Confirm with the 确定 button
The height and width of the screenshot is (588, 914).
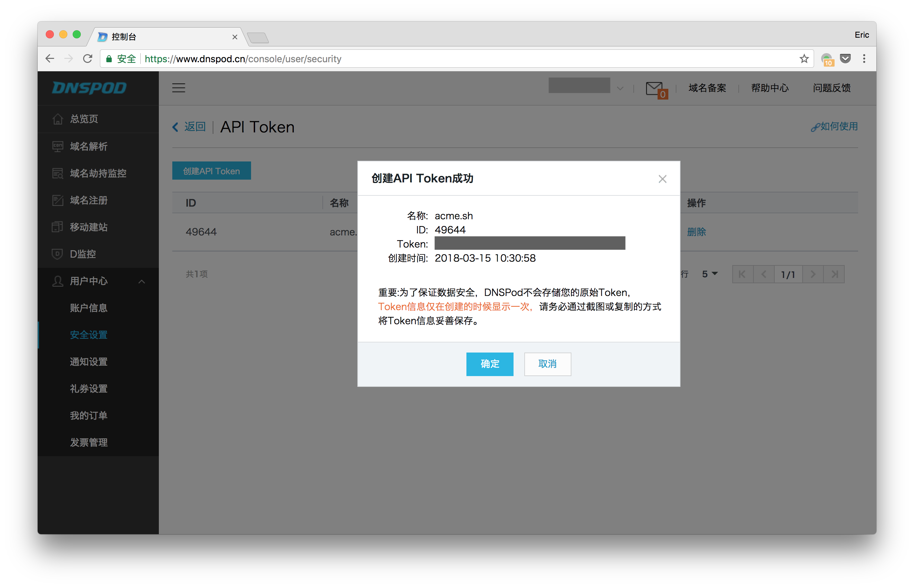490,364
